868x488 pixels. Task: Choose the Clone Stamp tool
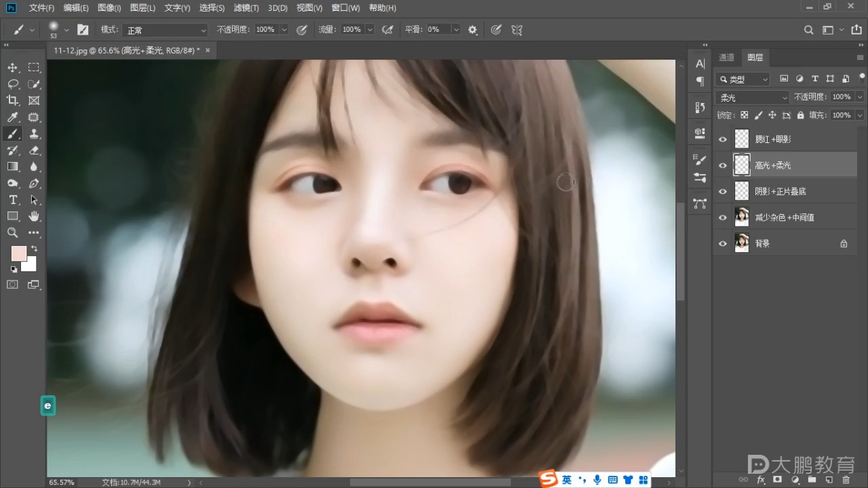coord(34,134)
